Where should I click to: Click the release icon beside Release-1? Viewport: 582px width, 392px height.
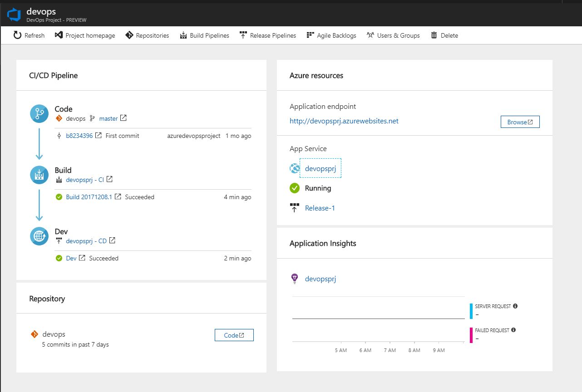pos(295,208)
